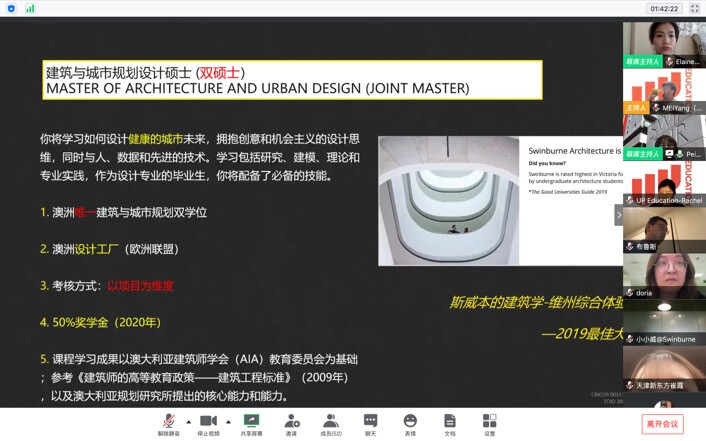Open the 聊天 chat panel icon
706x441 pixels.
(x=371, y=421)
